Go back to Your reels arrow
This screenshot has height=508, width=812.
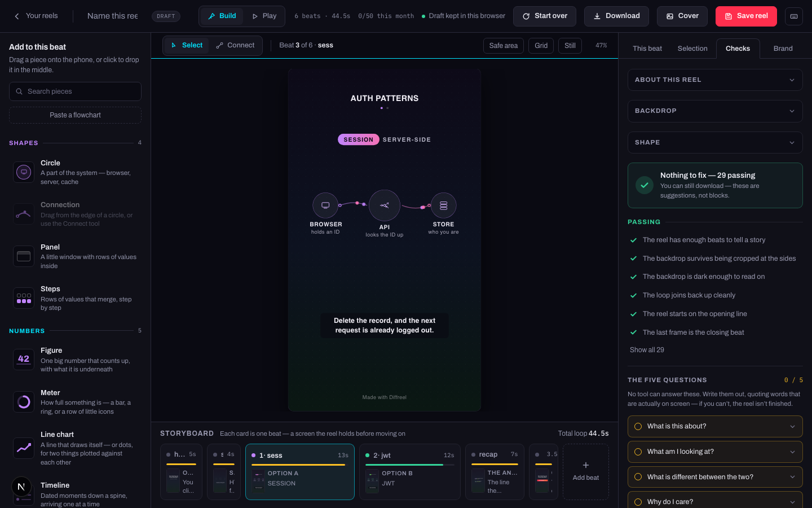click(17, 16)
